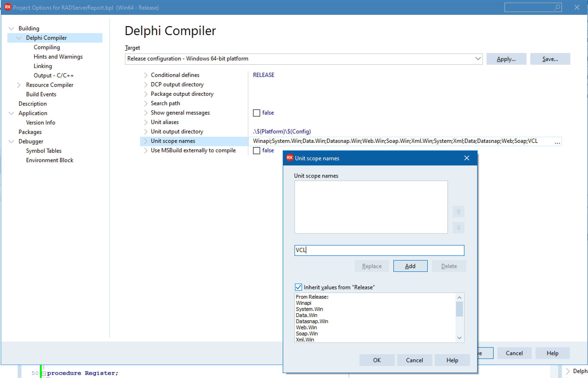The image size is (588, 378).
Task: Expand Package output directory property
Action: click(145, 94)
